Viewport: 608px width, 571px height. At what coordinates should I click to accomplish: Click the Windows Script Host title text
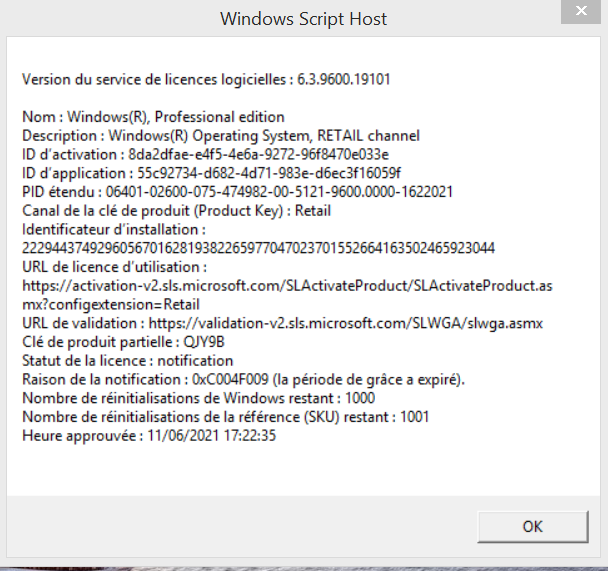(x=304, y=19)
